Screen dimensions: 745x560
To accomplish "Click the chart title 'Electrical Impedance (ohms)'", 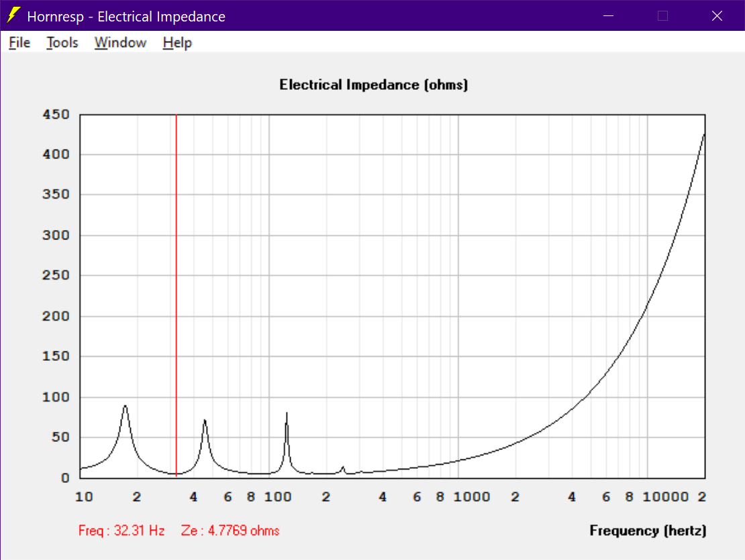I will [373, 85].
